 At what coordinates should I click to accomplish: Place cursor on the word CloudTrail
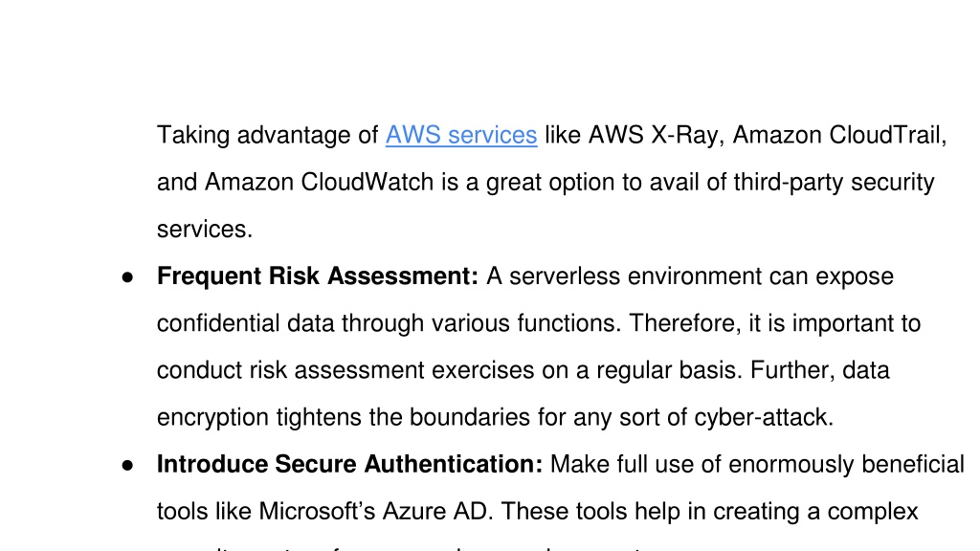pos(887,135)
